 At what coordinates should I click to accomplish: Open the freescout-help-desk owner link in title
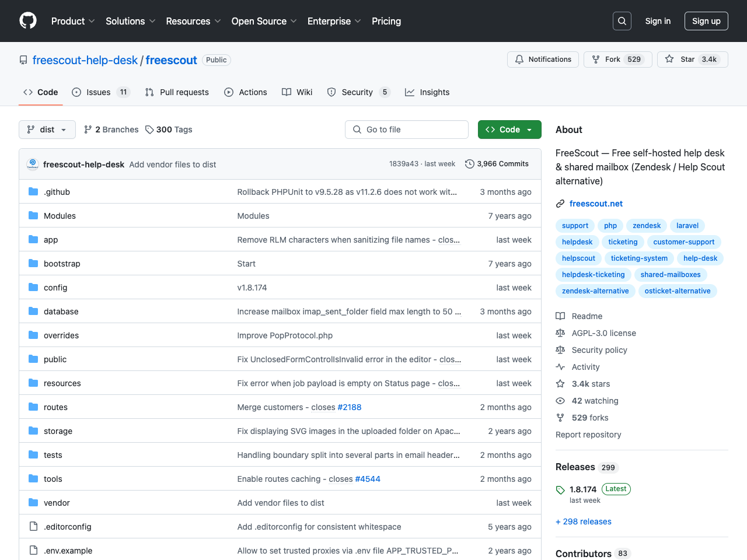(x=85, y=60)
